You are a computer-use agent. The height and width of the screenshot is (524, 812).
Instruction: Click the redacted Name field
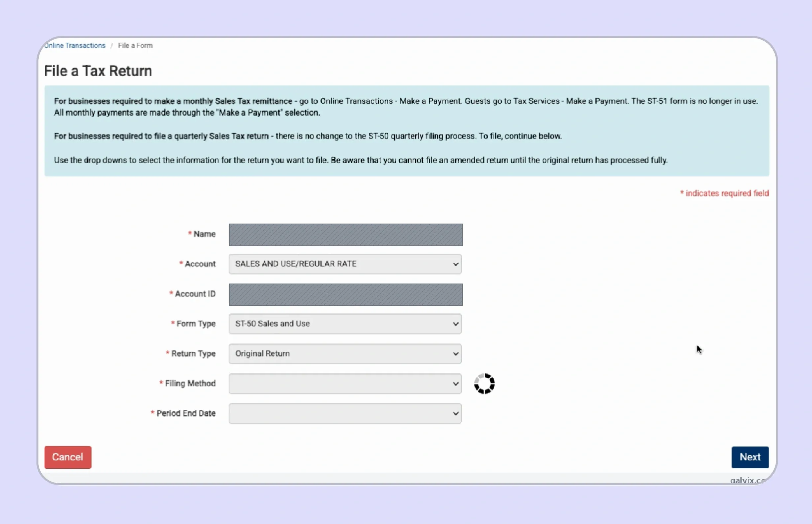coord(346,235)
